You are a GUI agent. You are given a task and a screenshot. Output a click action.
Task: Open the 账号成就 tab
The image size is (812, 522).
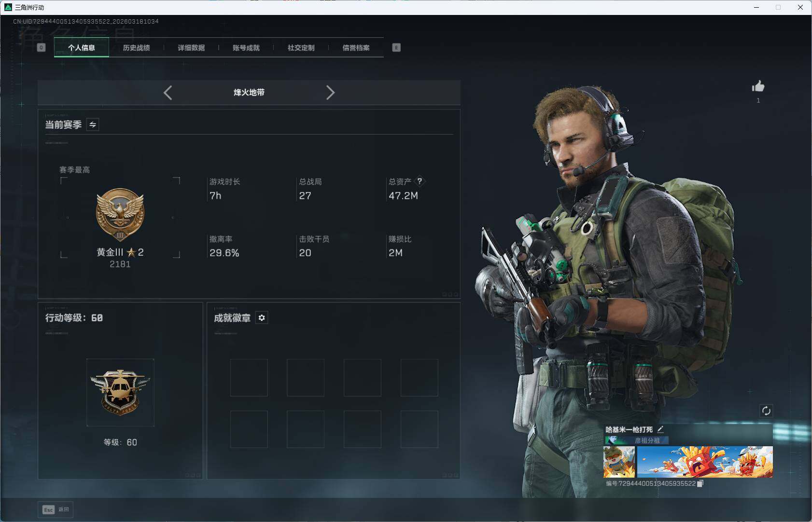(246, 47)
